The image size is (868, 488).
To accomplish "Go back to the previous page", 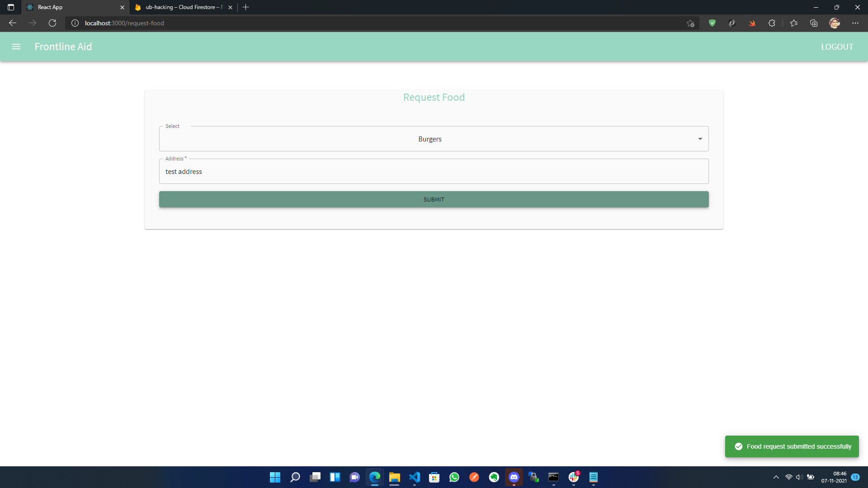I will (13, 23).
